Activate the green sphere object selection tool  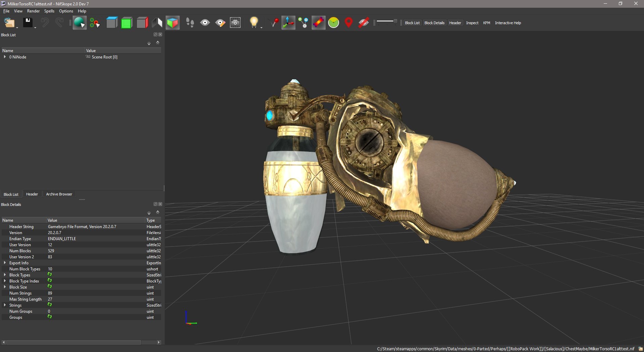click(80, 23)
